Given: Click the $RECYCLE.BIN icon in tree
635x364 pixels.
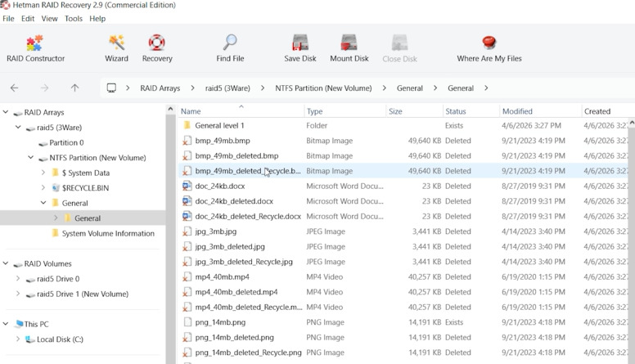Looking at the screenshot, I should pos(56,188).
